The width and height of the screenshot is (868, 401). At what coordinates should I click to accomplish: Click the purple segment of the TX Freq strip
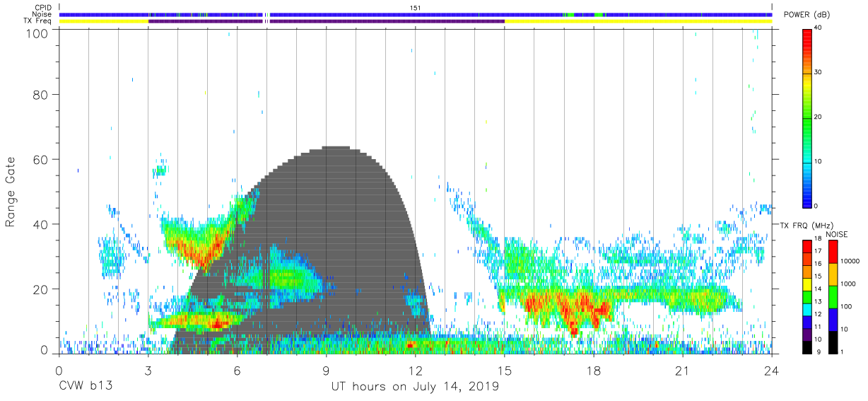327,21
